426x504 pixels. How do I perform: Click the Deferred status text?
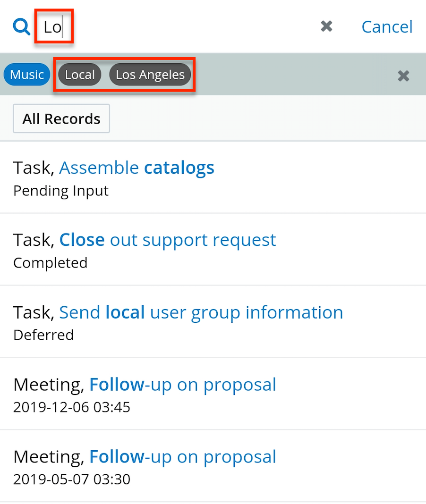(x=43, y=335)
